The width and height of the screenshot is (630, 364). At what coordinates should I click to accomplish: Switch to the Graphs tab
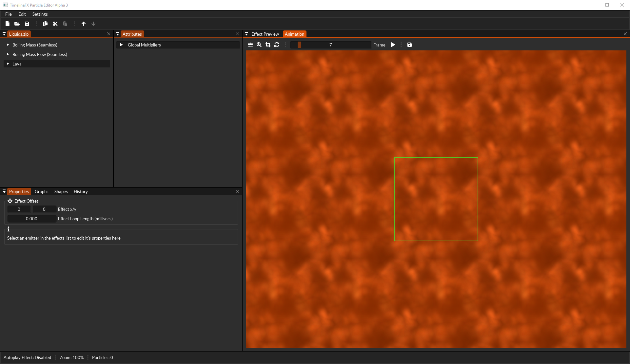point(42,191)
